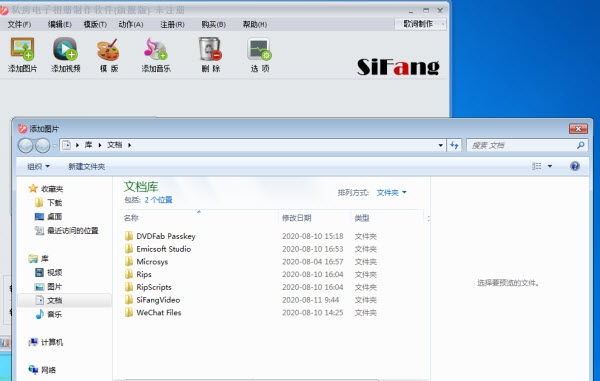Click the change view icon in dialog toolbar
The height and width of the screenshot is (381, 600).
[x=537, y=166]
